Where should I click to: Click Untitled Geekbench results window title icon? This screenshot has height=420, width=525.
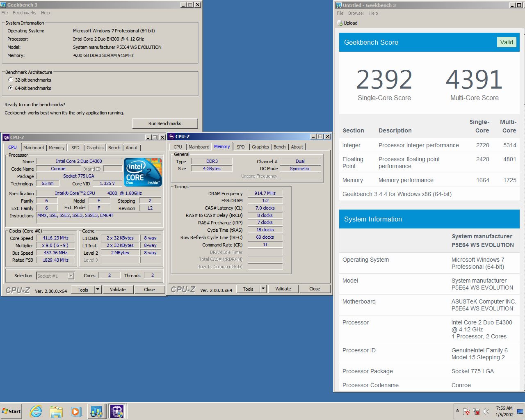[339, 5]
